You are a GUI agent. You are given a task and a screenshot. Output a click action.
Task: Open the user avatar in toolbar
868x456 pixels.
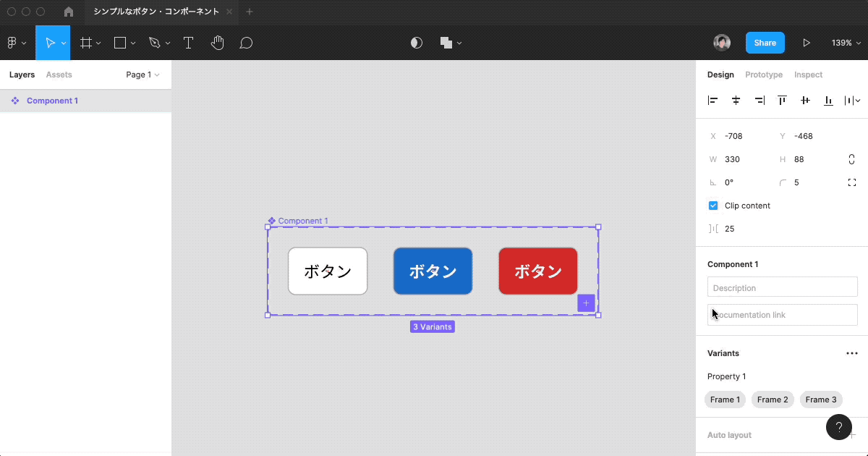(x=721, y=43)
